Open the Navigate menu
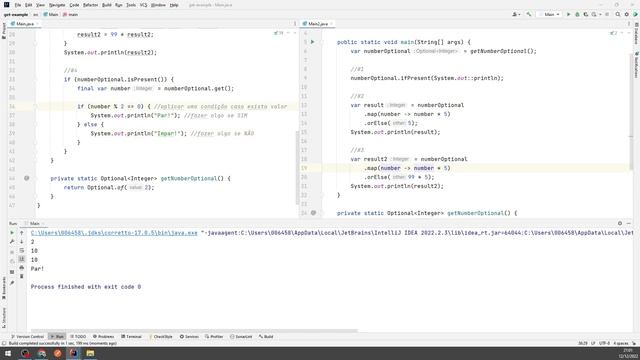Image resolution: width=640 pixels, height=360 pixels. pyautogui.click(x=57, y=5)
